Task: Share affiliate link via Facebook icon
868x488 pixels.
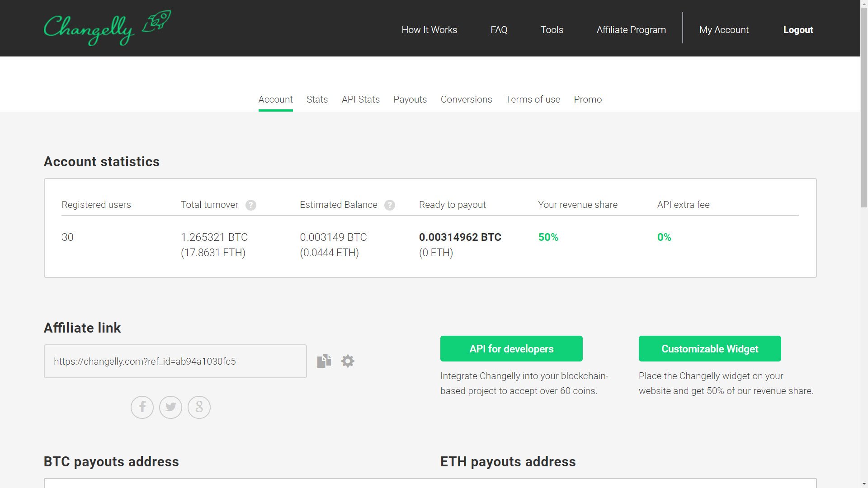Action: click(142, 407)
